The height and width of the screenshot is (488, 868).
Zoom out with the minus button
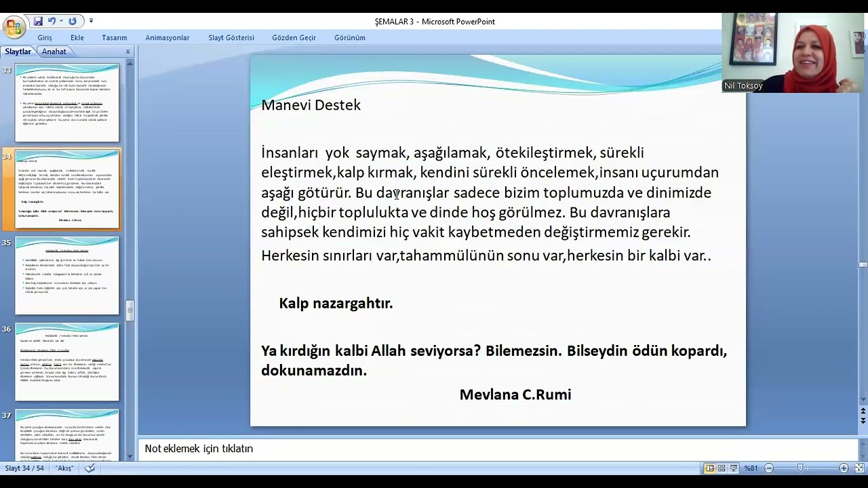coord(768,468)
